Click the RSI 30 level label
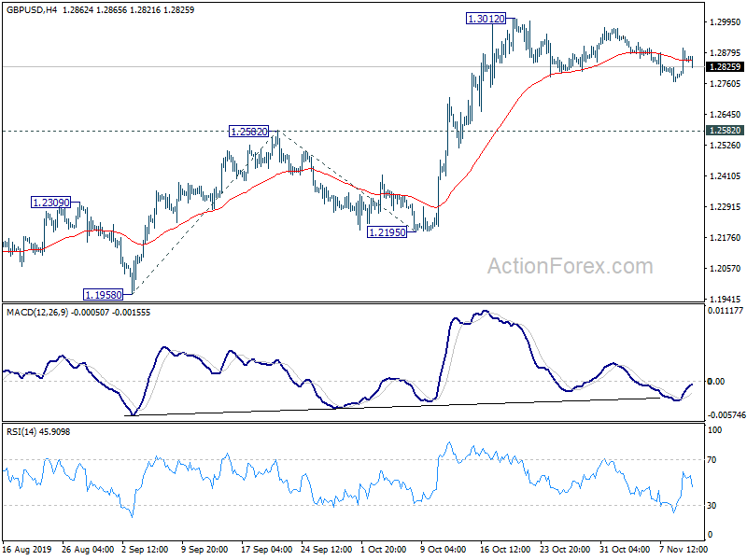 click(x=712, y=505)
